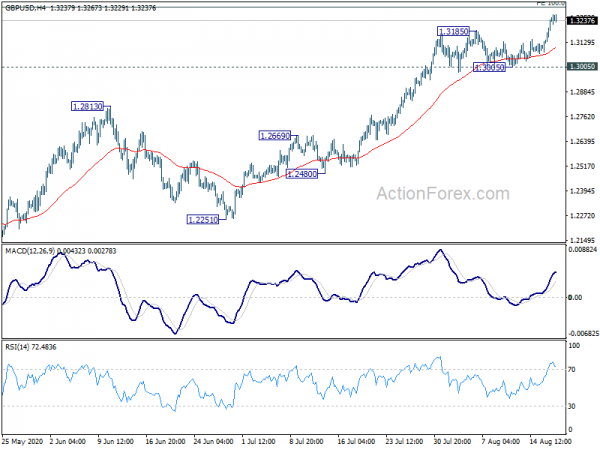Click the RSI 70 level on axis
Image resolution: width=600 pixels, height=450 pixels.
pos(572,369)
